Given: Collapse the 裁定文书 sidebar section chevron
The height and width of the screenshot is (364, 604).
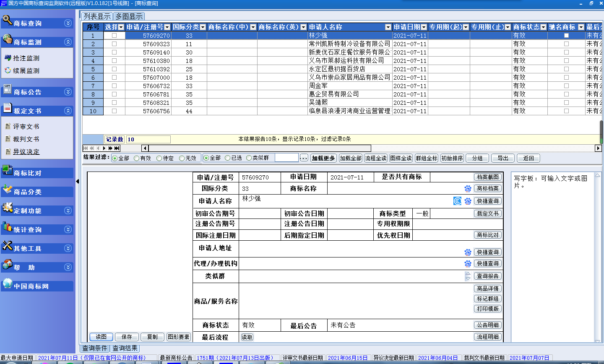Looking at the screenshot, I should [68, 111].
